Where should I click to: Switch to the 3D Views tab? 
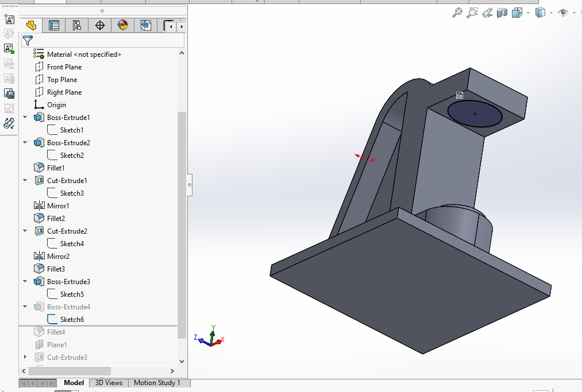point(109,383)
